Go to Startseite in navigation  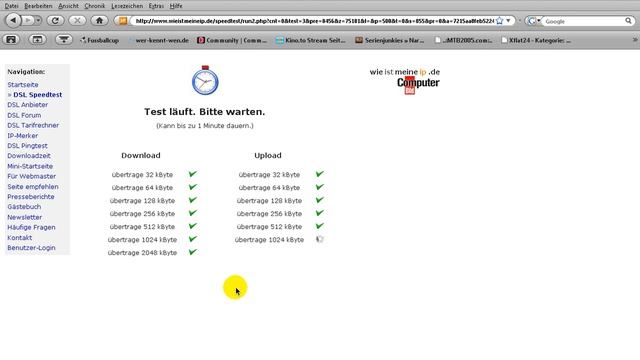tap(23, 84)
